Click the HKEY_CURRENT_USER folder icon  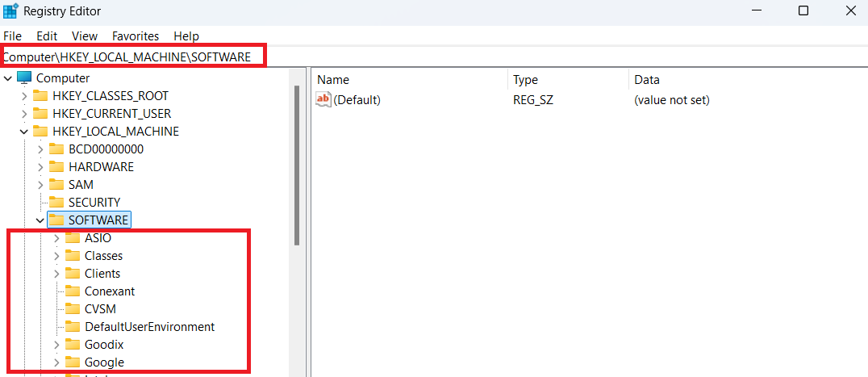pyautogui.click(x=40, y=114)
